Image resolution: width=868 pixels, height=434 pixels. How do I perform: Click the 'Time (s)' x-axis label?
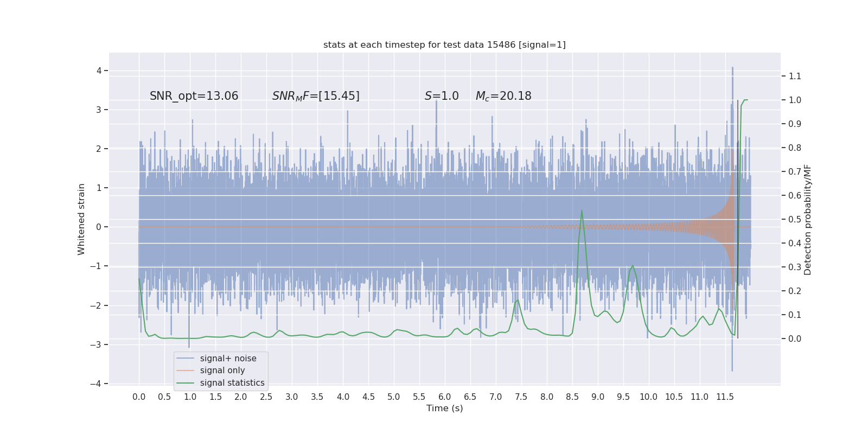coord(445,408)
